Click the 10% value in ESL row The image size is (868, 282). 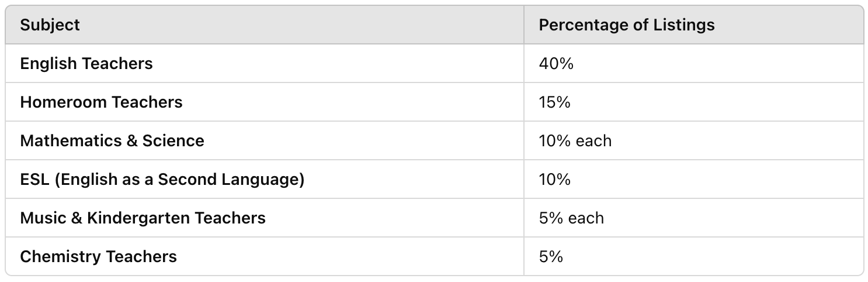click(x=554, y=180)
